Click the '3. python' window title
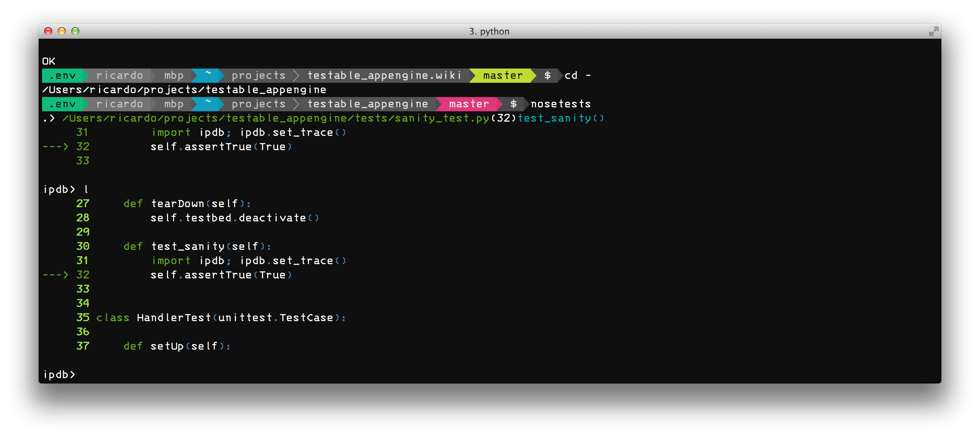The image size is (980, 437). click(x=489, y=32)
